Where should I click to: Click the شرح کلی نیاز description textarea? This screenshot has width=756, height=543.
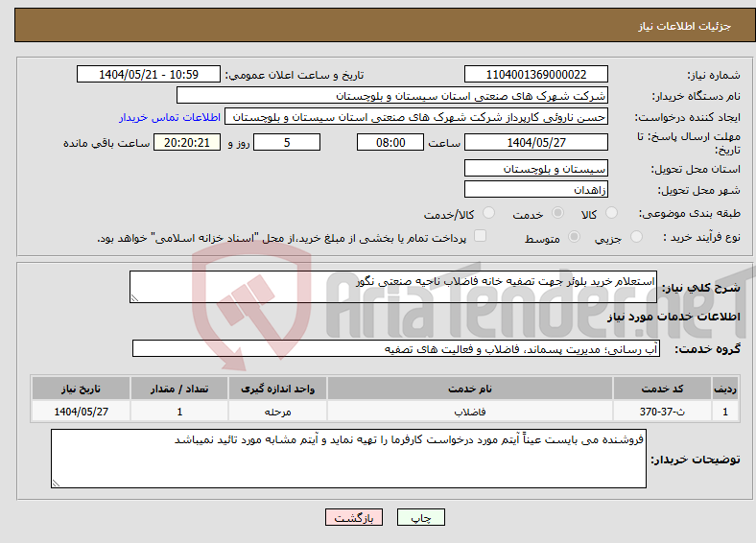(393, 287)
